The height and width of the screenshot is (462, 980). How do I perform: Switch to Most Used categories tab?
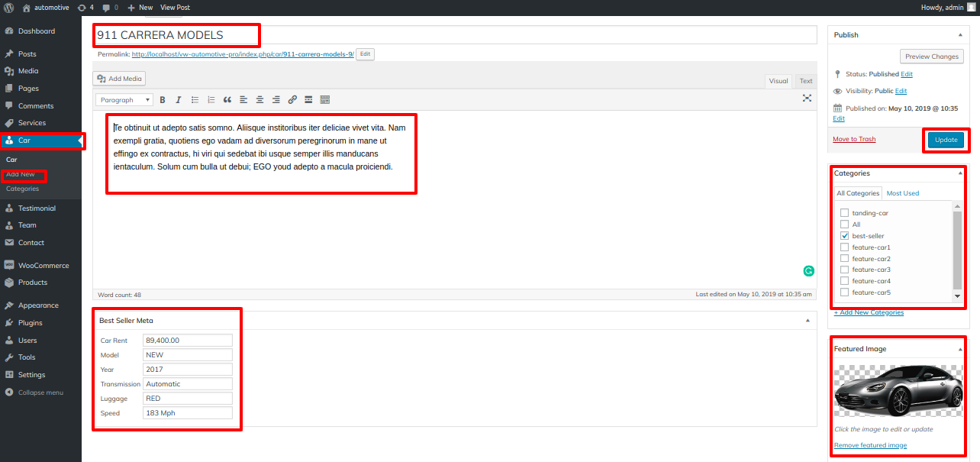902,193
